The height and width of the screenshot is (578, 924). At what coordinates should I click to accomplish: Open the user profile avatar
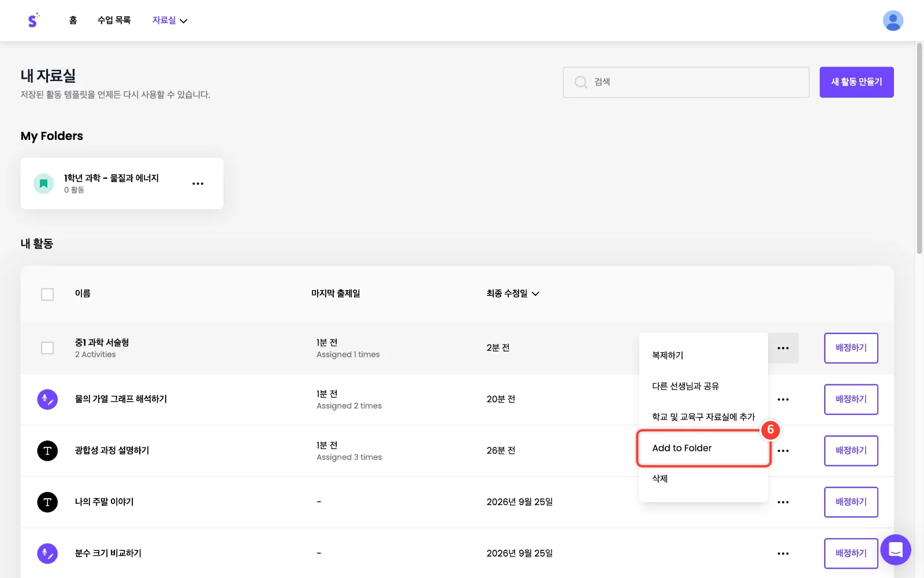pyautogui.click(x=893, y=21)
